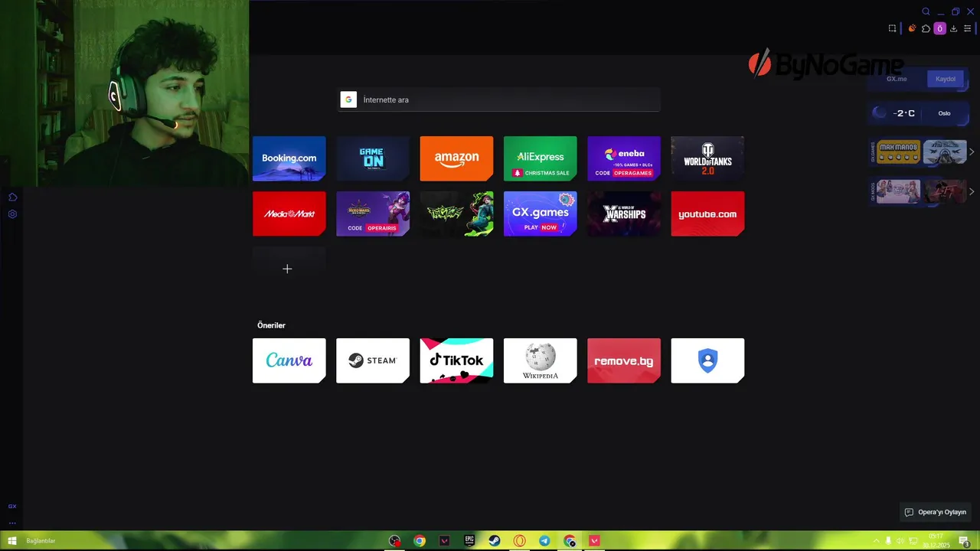Open the Windows Start button
980x551 pixels.
[x=12, y=541]
